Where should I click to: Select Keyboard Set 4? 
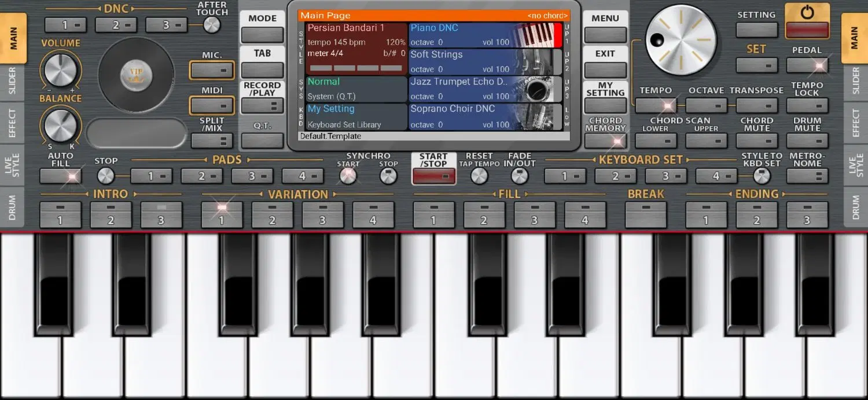[x=716, y=176]
